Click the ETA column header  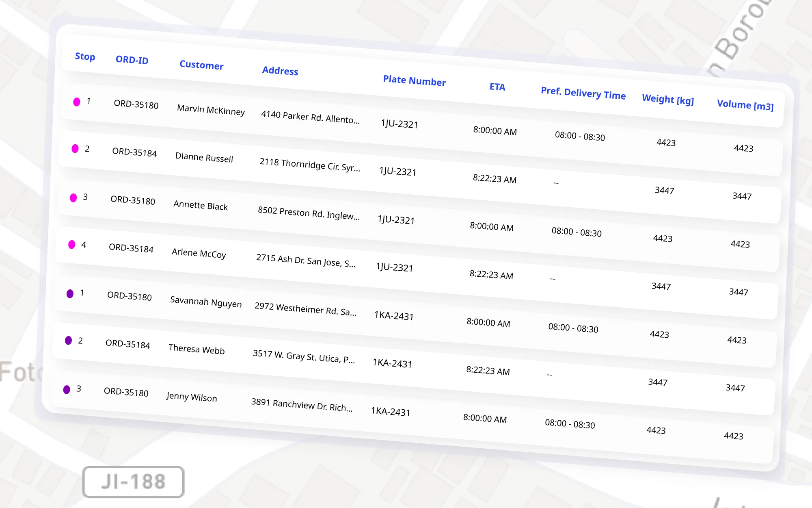pos(497,87)
